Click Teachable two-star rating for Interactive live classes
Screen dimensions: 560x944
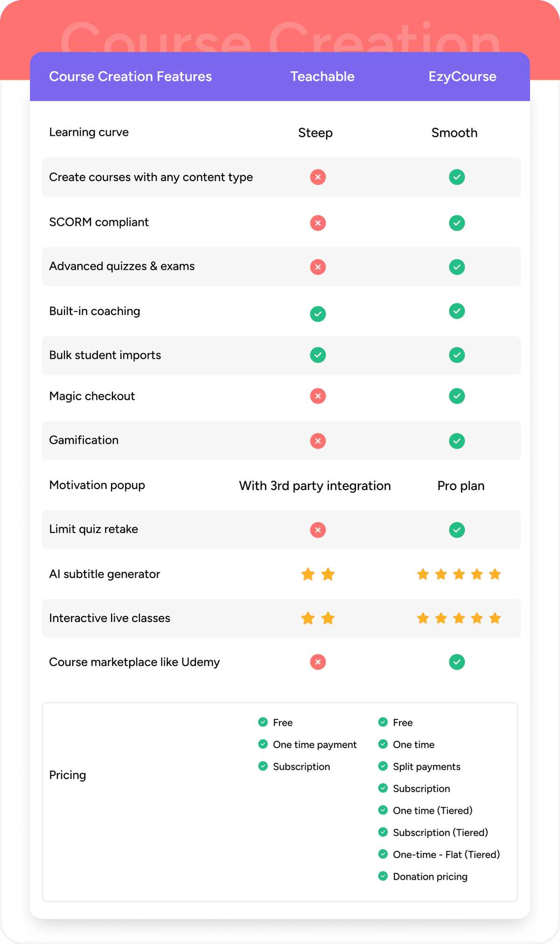318,618
